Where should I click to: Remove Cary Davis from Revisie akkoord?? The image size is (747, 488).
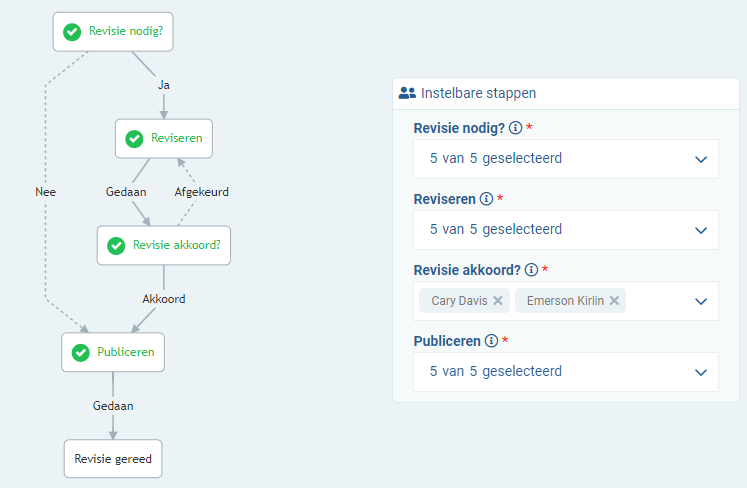(497, 300)
